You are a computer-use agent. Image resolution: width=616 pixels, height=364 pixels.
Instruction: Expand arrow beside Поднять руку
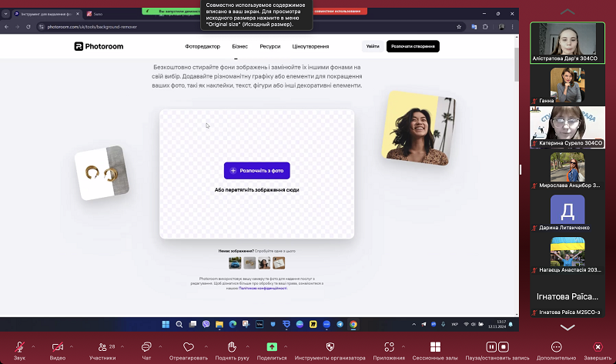point(247,347)
